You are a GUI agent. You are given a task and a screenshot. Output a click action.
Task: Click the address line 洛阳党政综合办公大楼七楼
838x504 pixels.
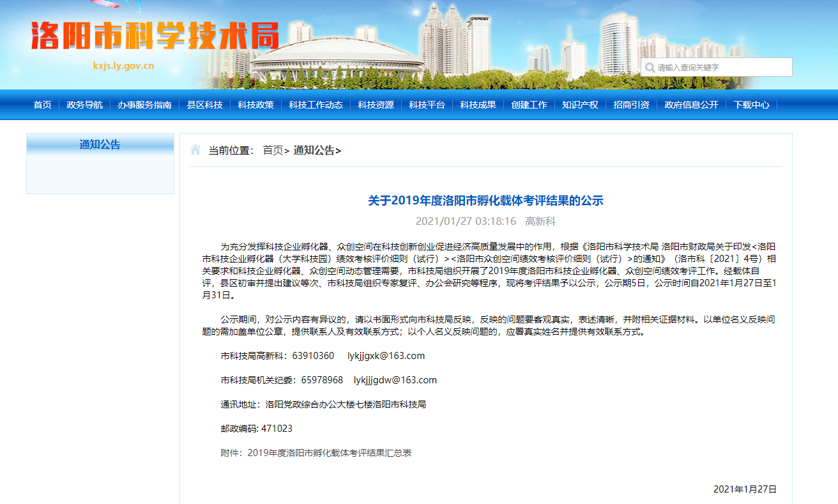(319, 404)
